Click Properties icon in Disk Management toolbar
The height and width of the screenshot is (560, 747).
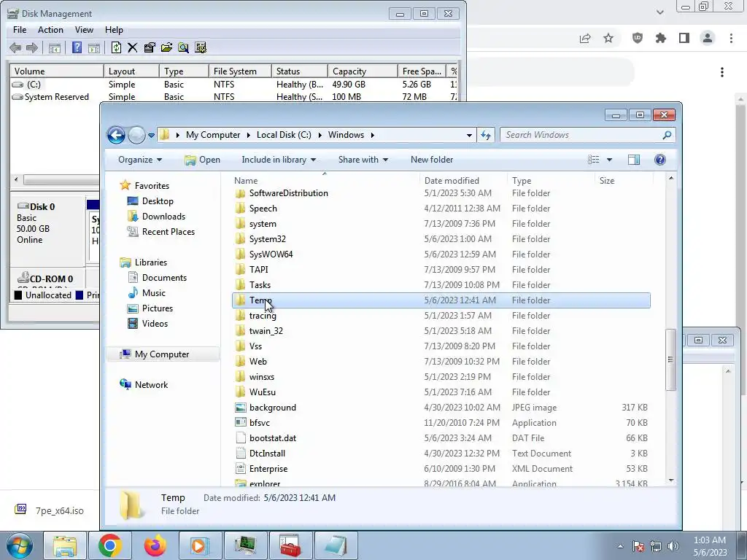150,47
